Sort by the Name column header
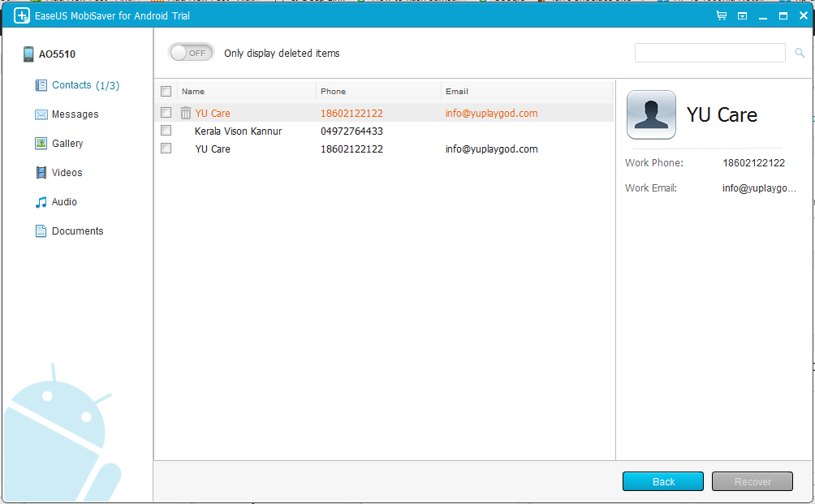 247,92
